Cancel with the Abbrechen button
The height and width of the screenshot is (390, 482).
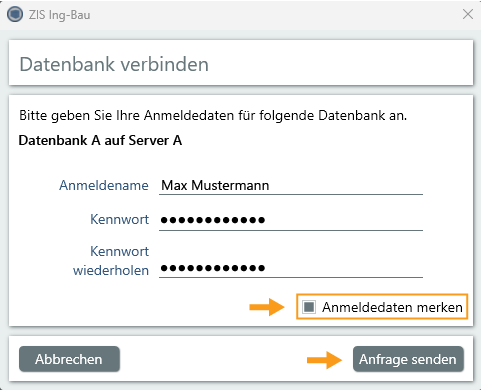69,359
